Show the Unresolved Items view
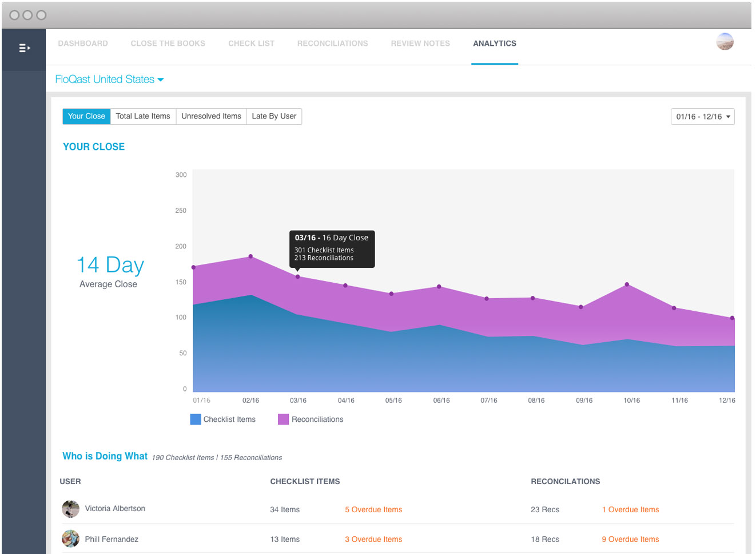Viewport: 756px width, 554px height. [x=211, y=116]
